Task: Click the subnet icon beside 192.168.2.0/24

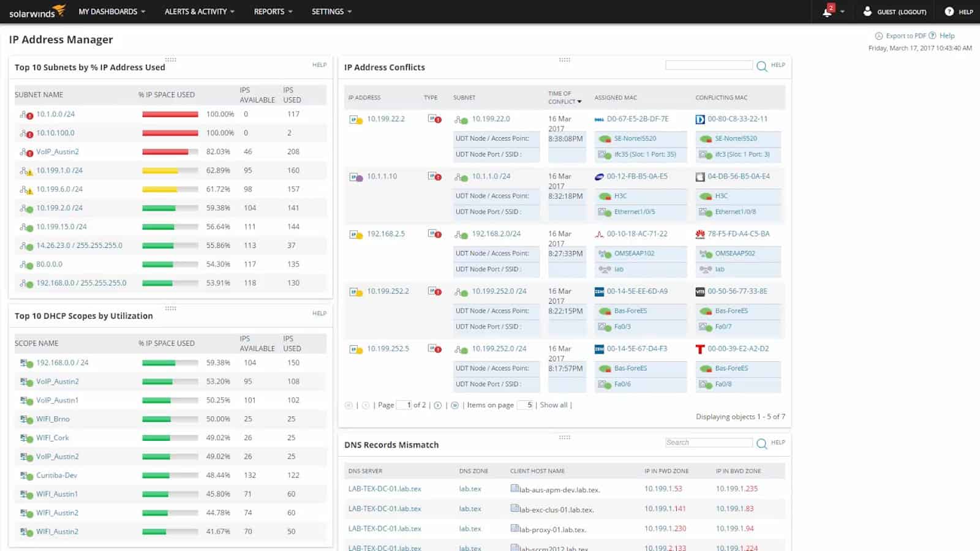Action: pyautogui.click(x=461, y=234)
